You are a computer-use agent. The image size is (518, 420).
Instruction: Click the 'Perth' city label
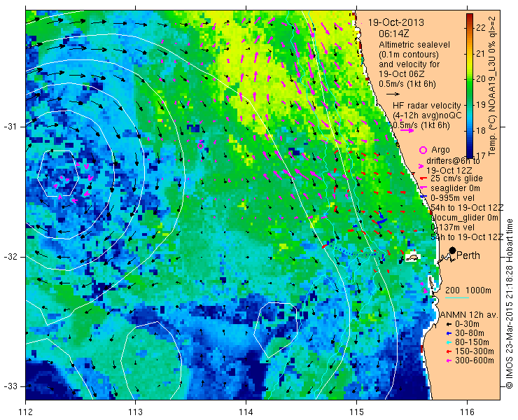coord(468,255)
